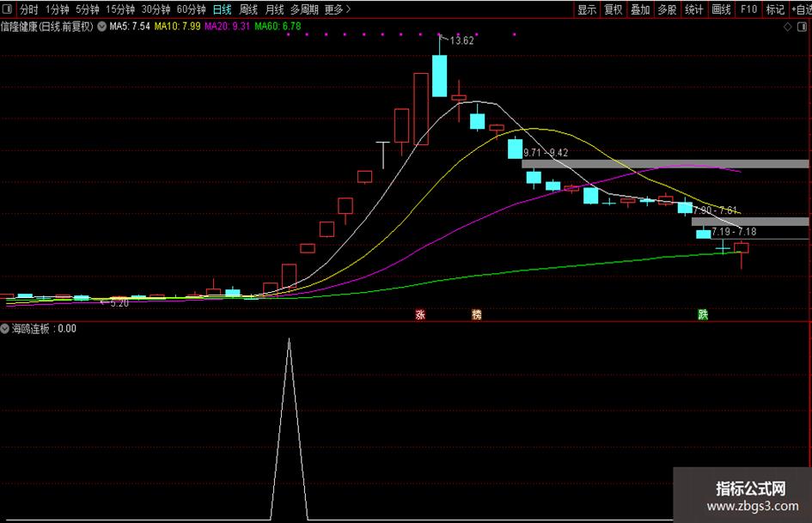Click the gray gap band at 9.71 level
812x523 pixels.
(x=665, y=164)
